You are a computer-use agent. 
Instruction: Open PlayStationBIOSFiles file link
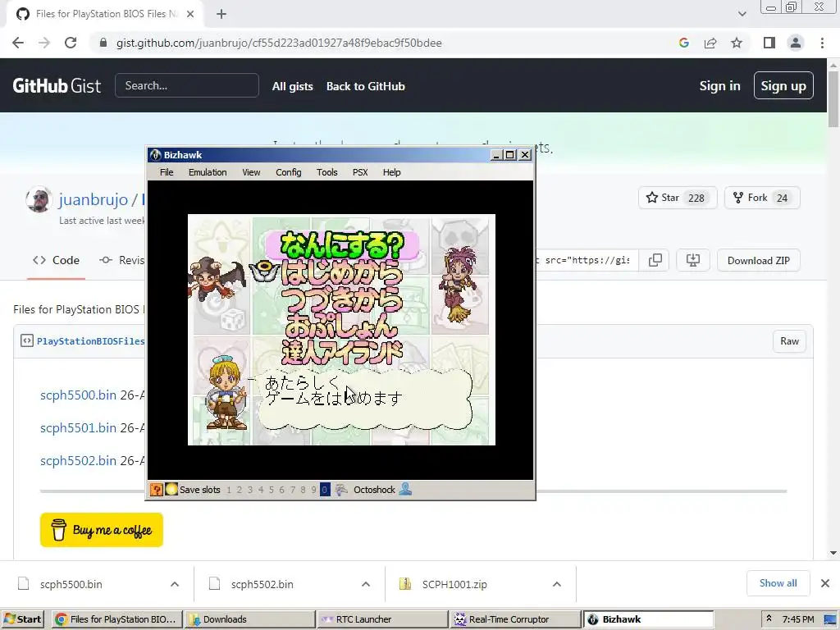90,341
